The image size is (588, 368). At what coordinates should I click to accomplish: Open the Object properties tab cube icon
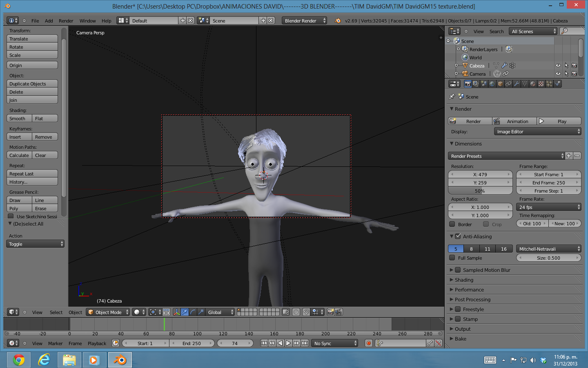click(x=501, y=84)
